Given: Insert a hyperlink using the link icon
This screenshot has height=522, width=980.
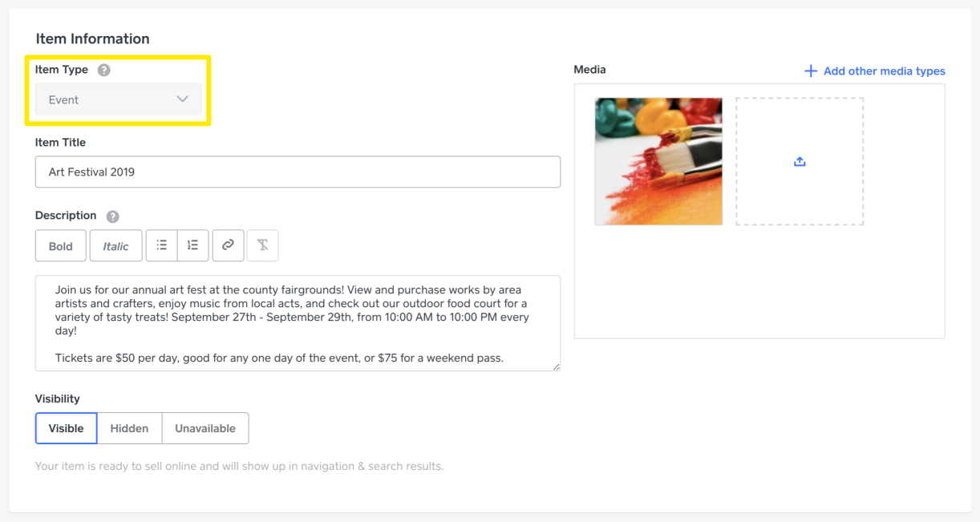Looking at the screenshot, I should coord(228,245).
